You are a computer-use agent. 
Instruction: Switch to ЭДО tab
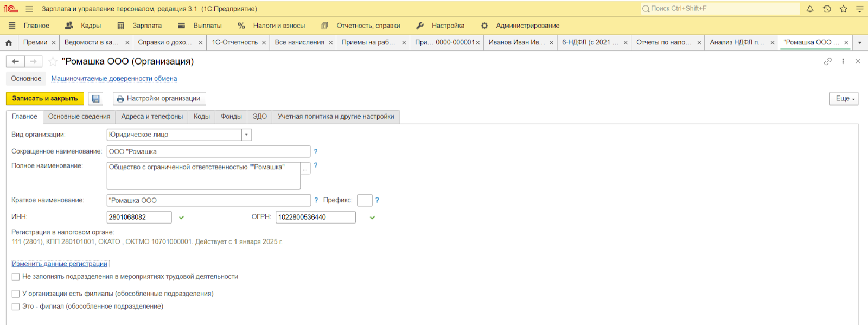pyautogui.click(x=260, y=117)
